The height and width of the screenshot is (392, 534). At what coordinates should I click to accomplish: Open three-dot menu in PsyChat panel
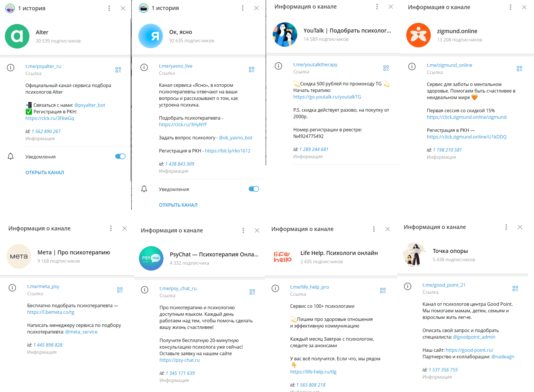pos(243,230)
